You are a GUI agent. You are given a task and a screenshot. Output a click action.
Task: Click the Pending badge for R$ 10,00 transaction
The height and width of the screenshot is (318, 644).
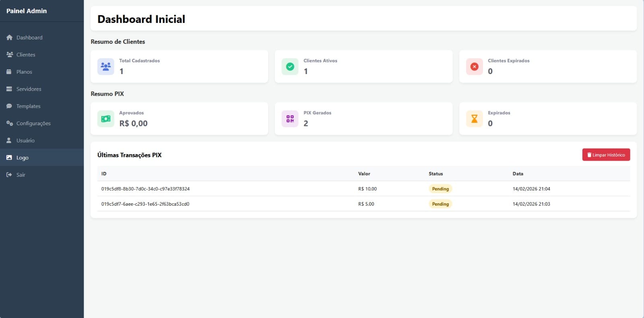[440, 189]
